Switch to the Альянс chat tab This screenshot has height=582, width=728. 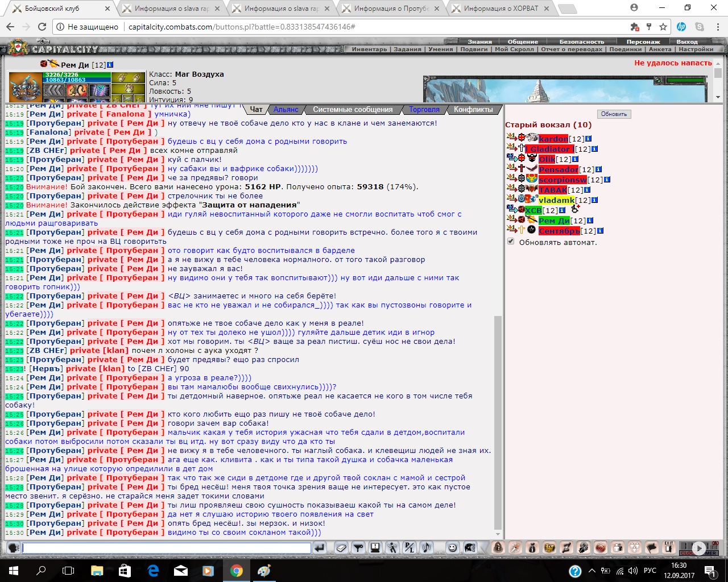pyautogui.click(x=286, y=109)
